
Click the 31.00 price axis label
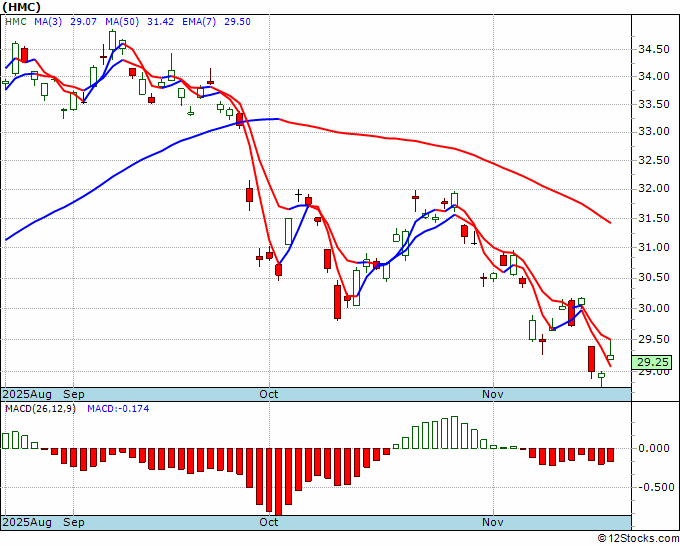(654, 247)
